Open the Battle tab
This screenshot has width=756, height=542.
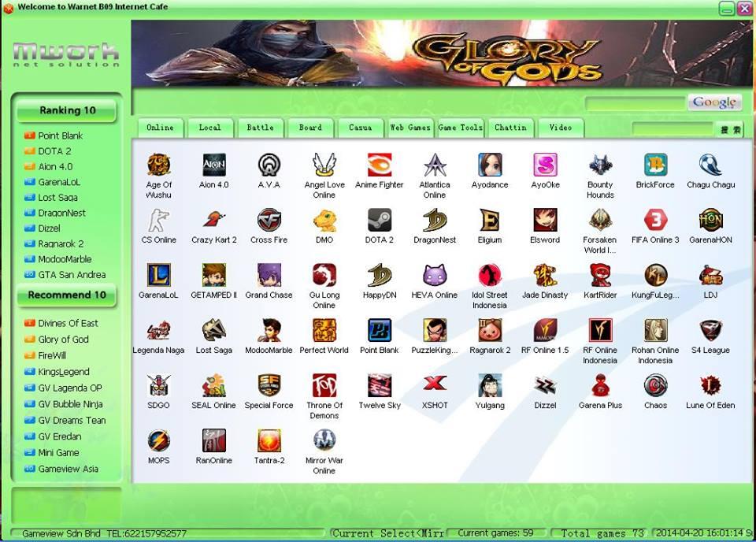coord(261,128)
